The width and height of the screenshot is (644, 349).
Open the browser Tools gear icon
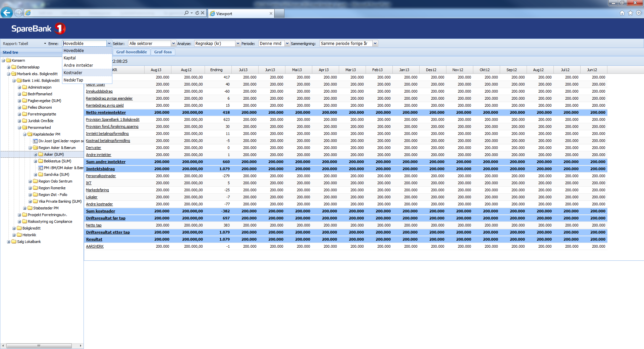coord(639,13)
